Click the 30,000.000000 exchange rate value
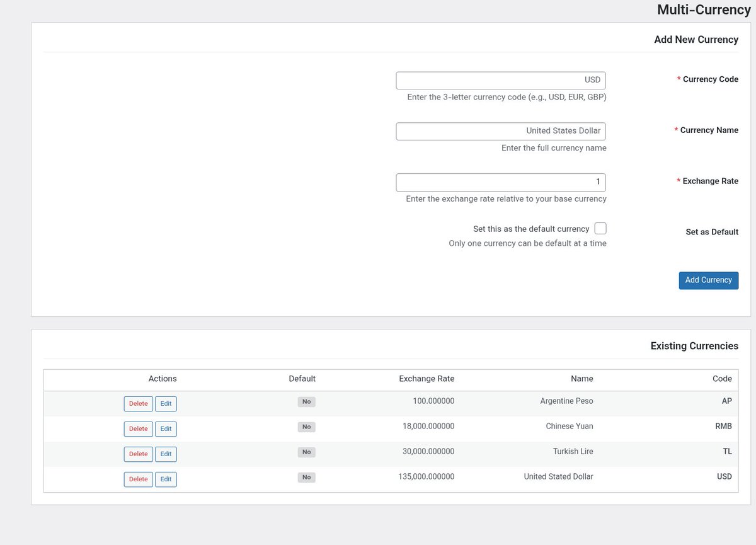This screenshot has height=545, width=756. pos(428,452)
